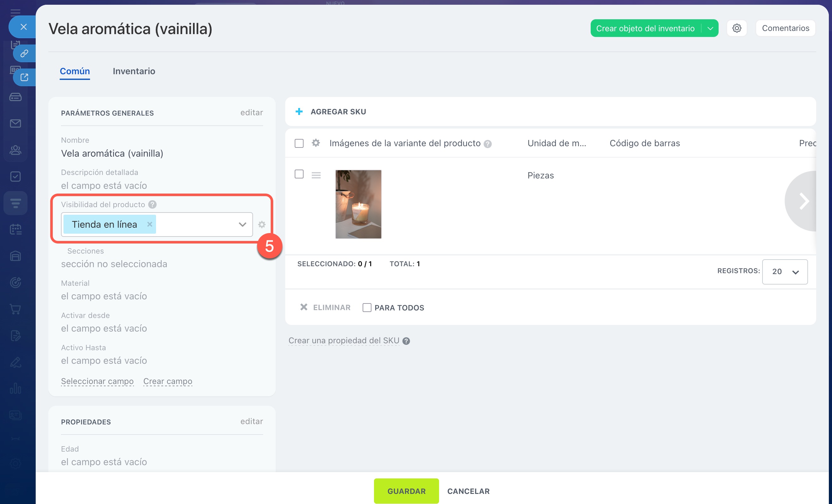
Task: Click the Crear campo link
Action: tap(167, 381)
